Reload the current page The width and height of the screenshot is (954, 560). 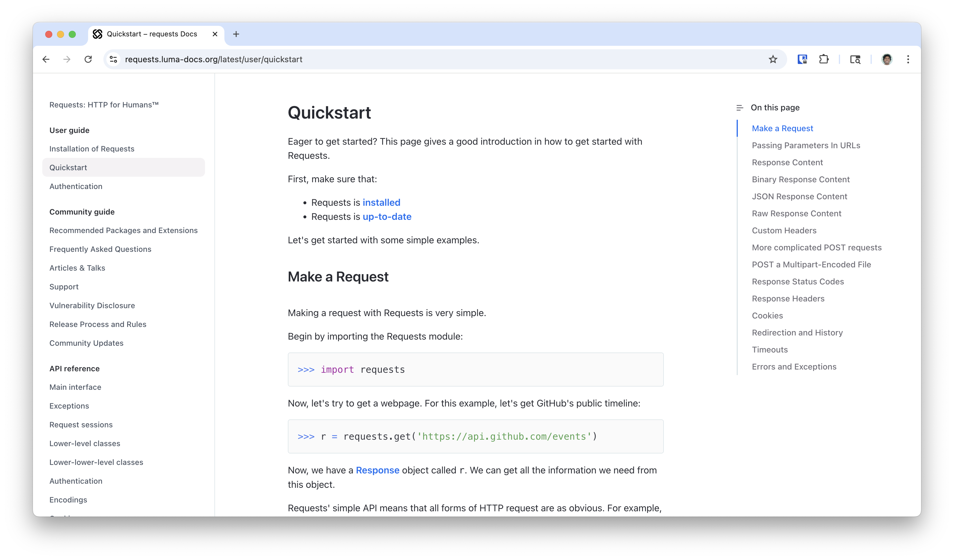pyautogui.click(x=88, y=59)
